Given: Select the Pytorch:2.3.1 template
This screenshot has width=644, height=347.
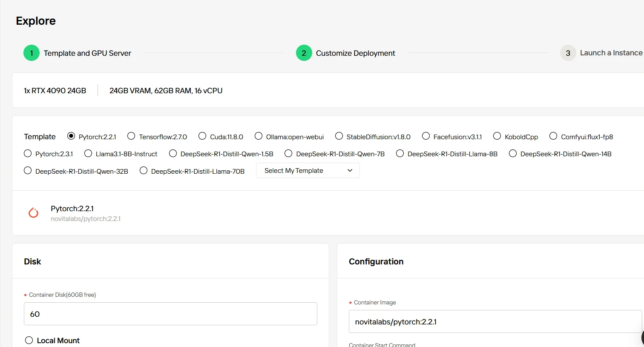Looking at the screenshot, I should tap(28, 153).
